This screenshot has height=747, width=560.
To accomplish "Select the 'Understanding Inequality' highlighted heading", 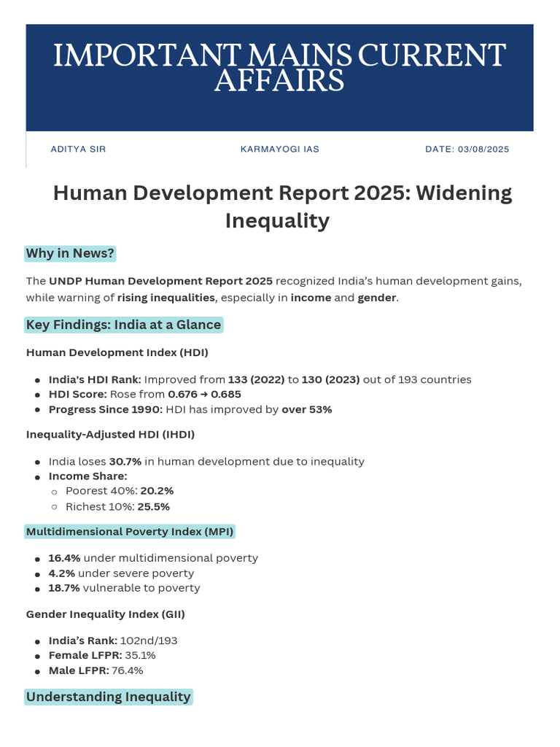I will coord(109,697).
